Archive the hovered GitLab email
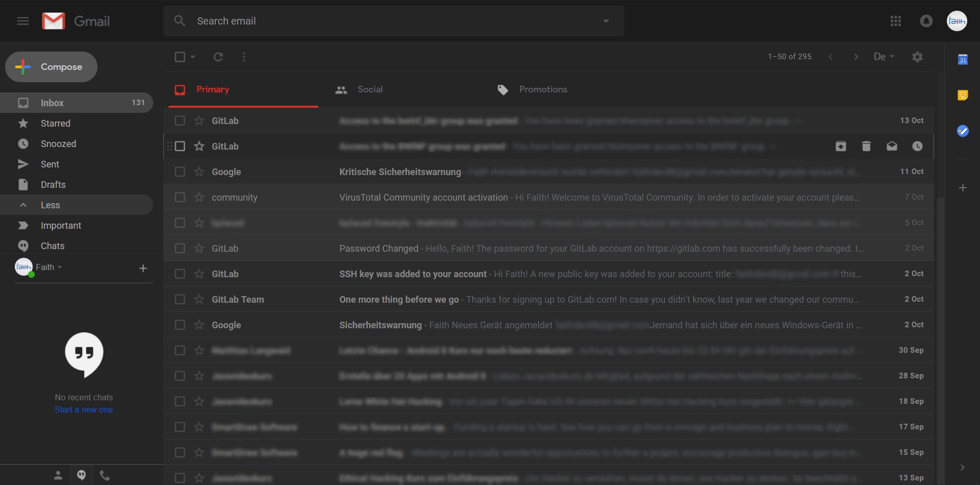Screen dimensions: 980x485 [841, 147]
